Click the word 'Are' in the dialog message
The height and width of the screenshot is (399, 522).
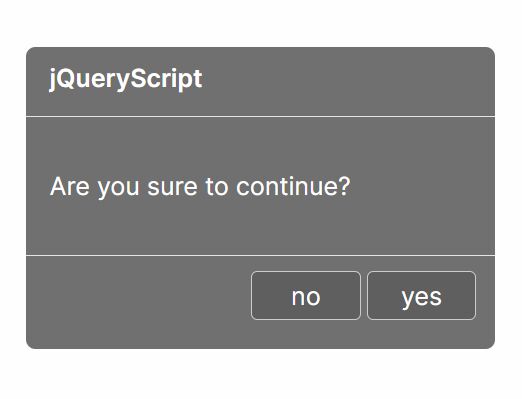click(x=69, y=186)
